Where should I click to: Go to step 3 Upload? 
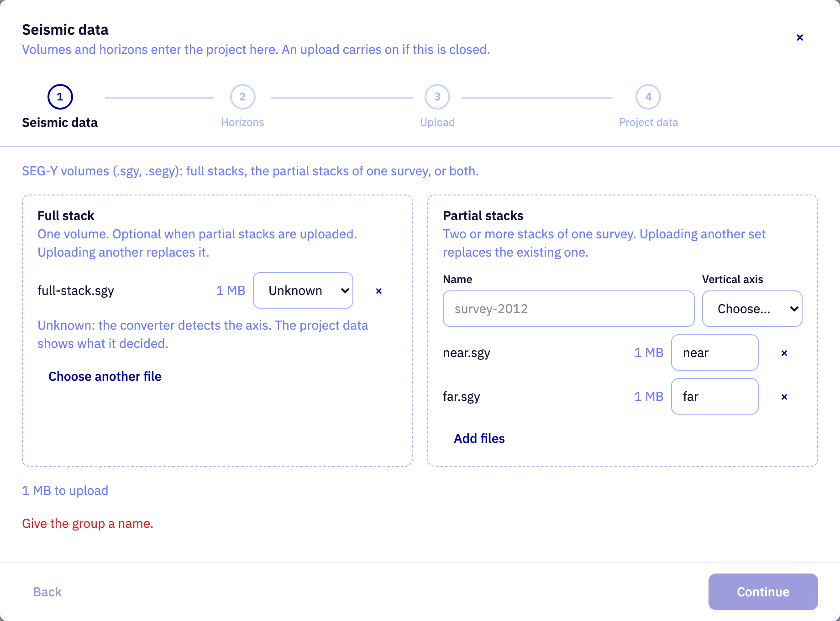(437, 107)
